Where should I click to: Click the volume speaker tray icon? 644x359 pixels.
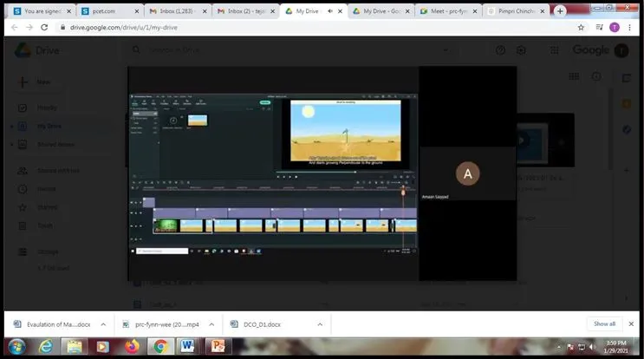point(592,347)
